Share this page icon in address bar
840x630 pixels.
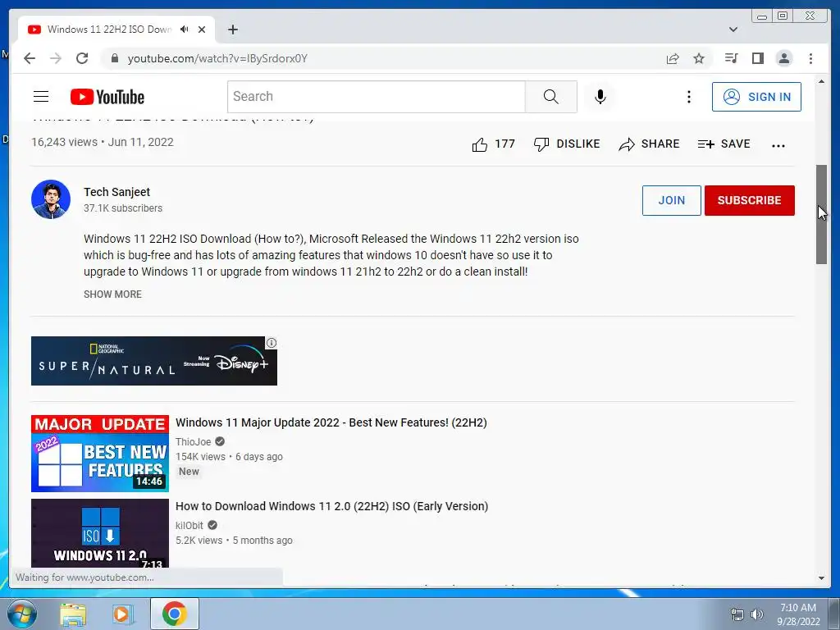tap(673, 58)
